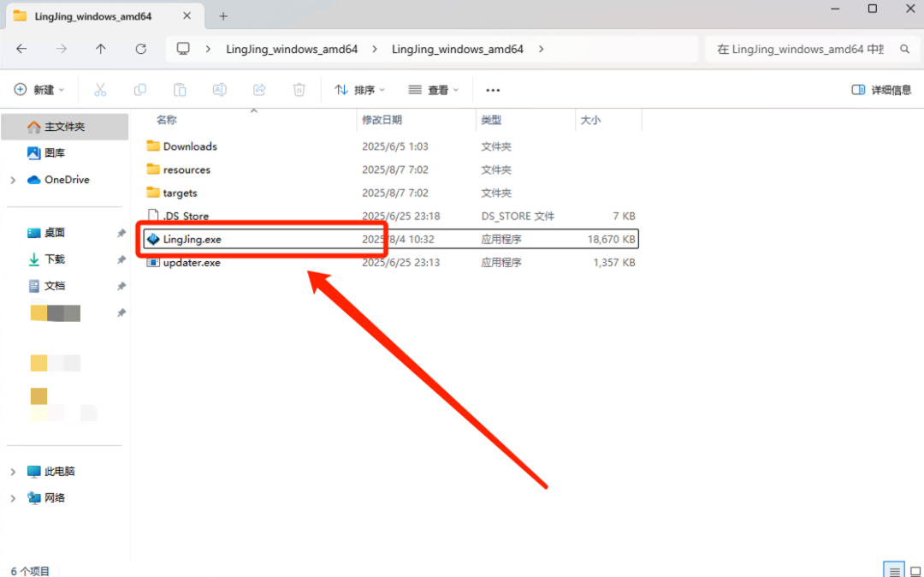This screenshot has height=577, width=924.
Task: Click the Share icon in toolbar
Action: (x=259, y=90)
